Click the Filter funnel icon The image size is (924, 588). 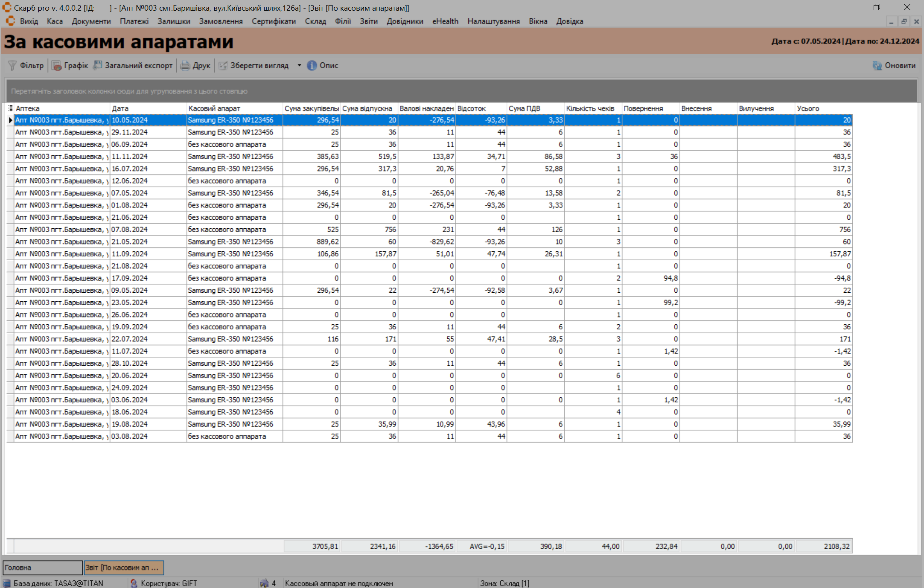[x=12, y=65]
